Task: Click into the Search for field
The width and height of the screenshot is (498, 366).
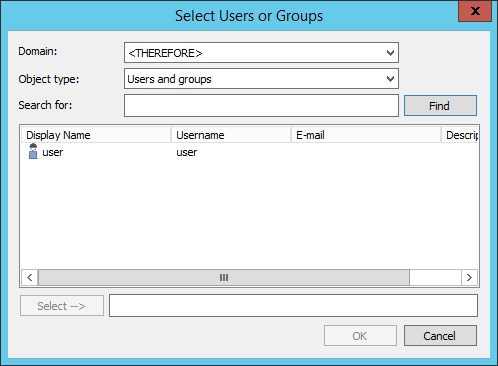Action: tap(261, 105)
